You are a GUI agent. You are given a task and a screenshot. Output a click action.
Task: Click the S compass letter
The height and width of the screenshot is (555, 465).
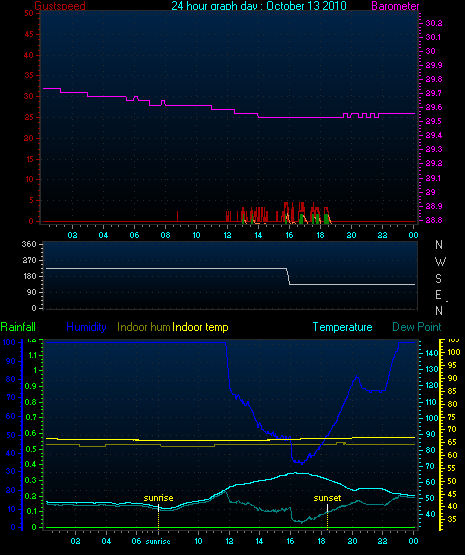click(x=438, y=279)
